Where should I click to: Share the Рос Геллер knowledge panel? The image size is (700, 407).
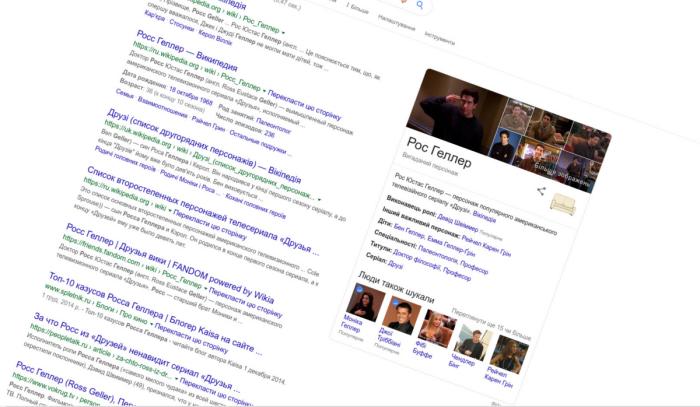(x=541, y=191)
